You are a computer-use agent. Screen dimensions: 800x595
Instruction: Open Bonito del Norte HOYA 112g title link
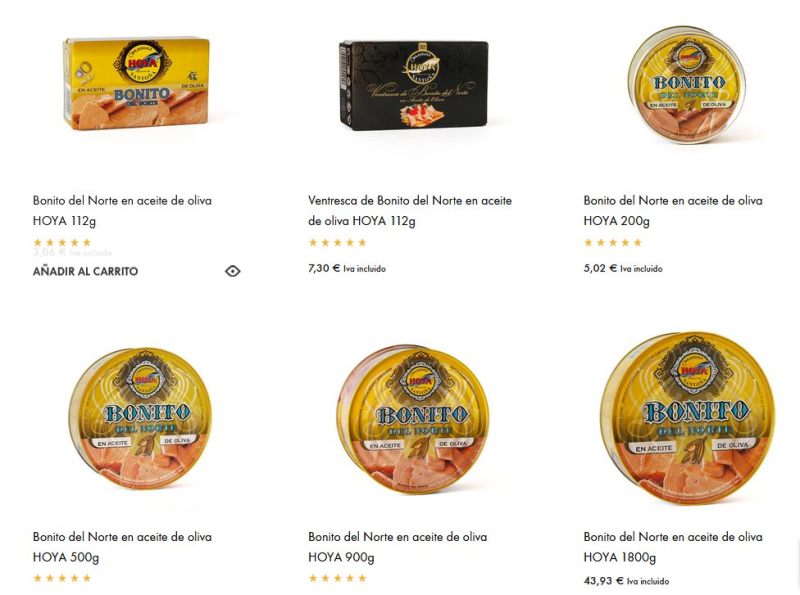pos(122,211)
